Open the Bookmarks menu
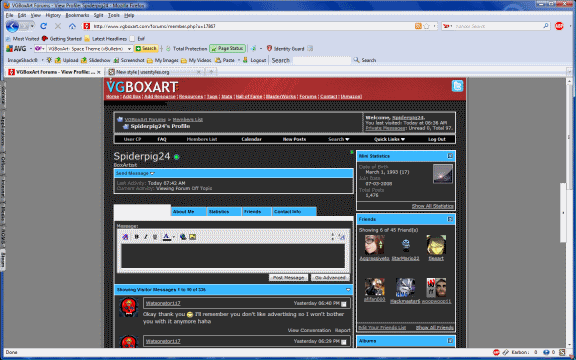The width and height of the screenshot is (576, 360). [x=77, y=15]
